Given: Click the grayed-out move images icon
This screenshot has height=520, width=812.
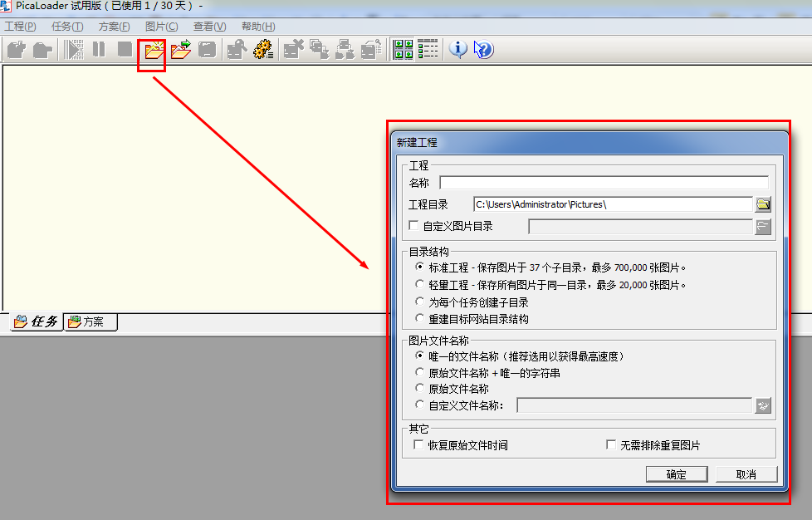Looking at the screenshot, I should click(345, 50).
